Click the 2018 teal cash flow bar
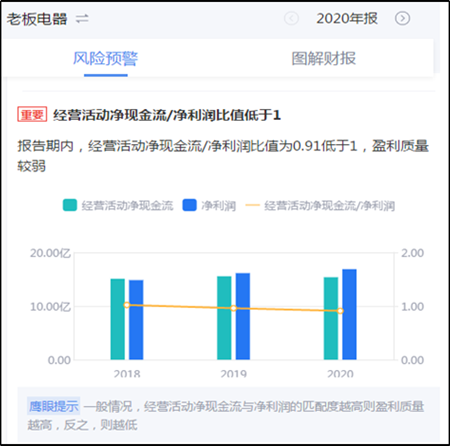Viewport: 450px width, 446px height. click(x=118, y=319)
